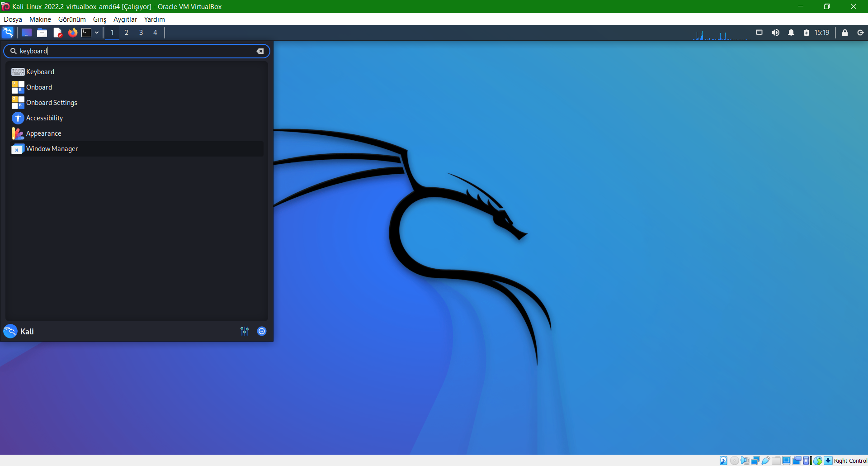The height and width of the screenshot is (466, 868).
Task: Click VirtualBox optical disc status icon
Action: [x=735, y=461]
